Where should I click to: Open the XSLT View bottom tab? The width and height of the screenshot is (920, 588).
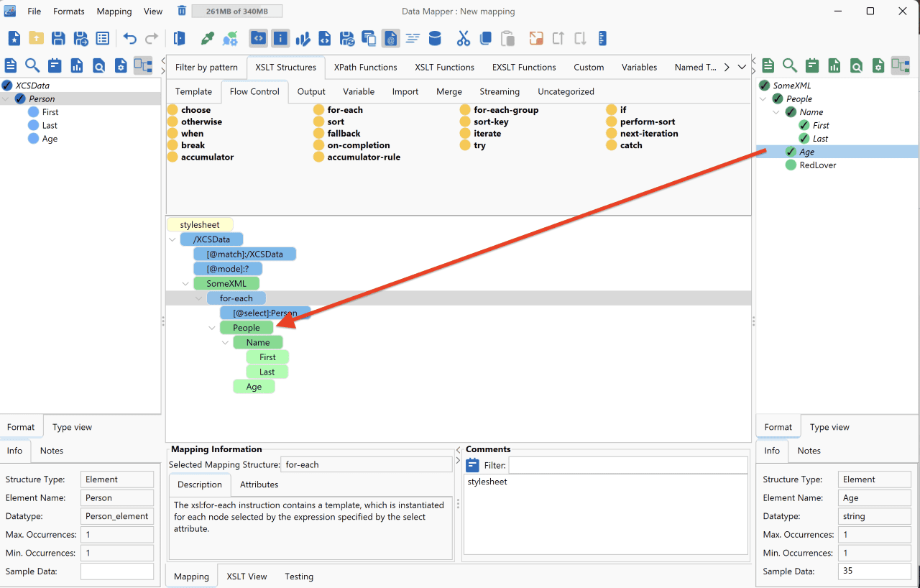[247, 576]
